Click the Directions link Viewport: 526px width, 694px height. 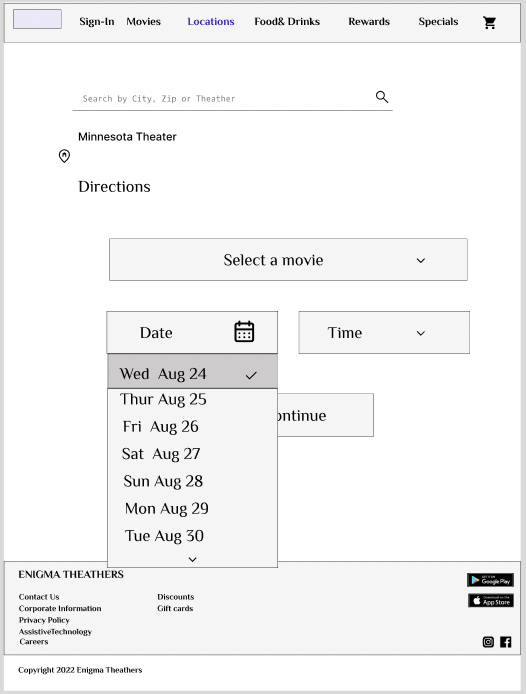(114, 187)
